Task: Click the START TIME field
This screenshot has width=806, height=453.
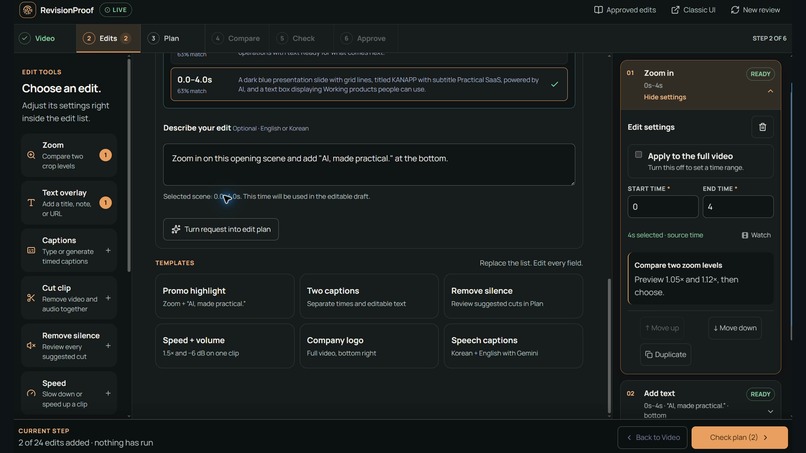Action: click(663, 207)
